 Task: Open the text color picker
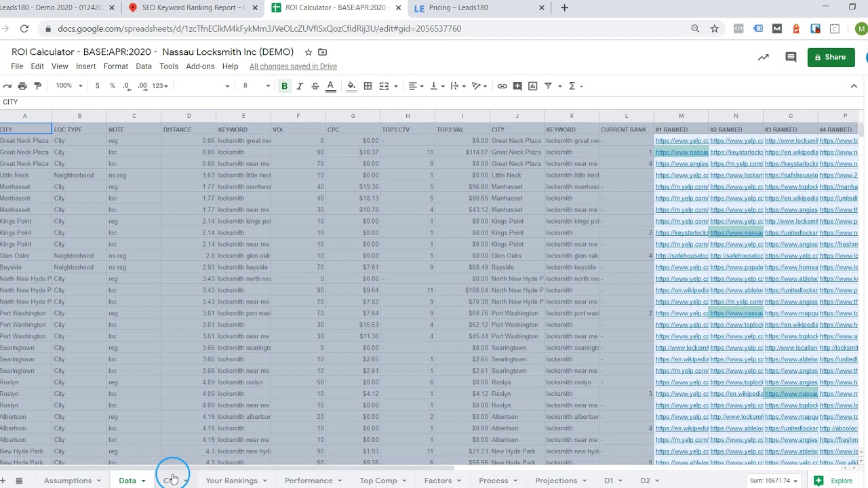331,86
